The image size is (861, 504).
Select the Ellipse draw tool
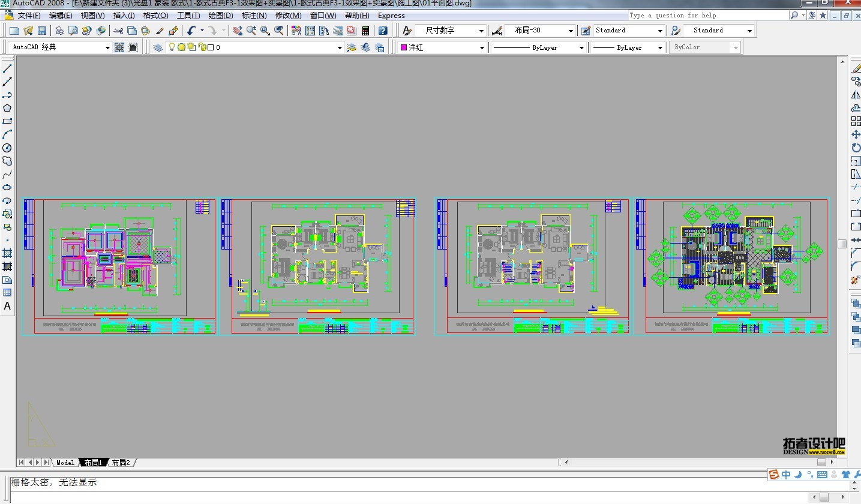(x=7, y=187)
